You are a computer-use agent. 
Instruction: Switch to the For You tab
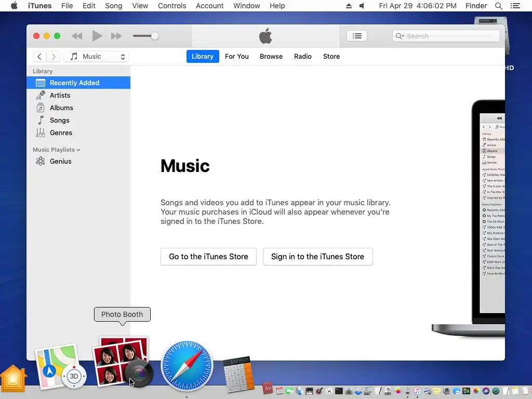pos(237,56)
